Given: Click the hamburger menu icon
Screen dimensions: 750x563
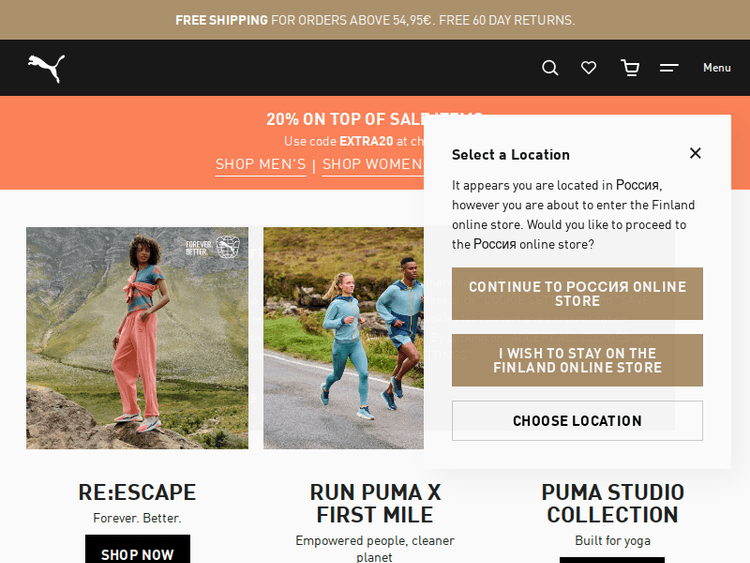Looking at the screenshot, I should click(x=669, y=68).
